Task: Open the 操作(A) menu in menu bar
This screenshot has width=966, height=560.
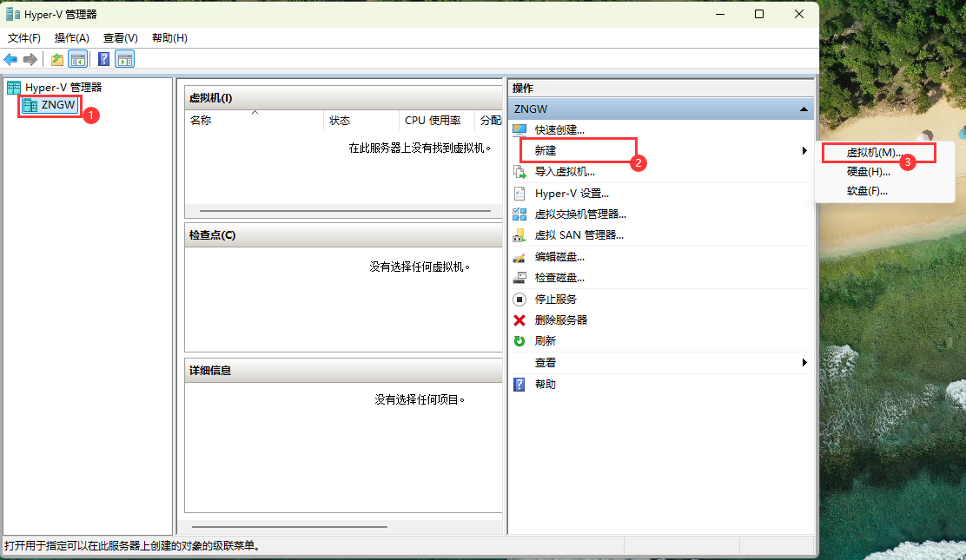Action: 71,38
